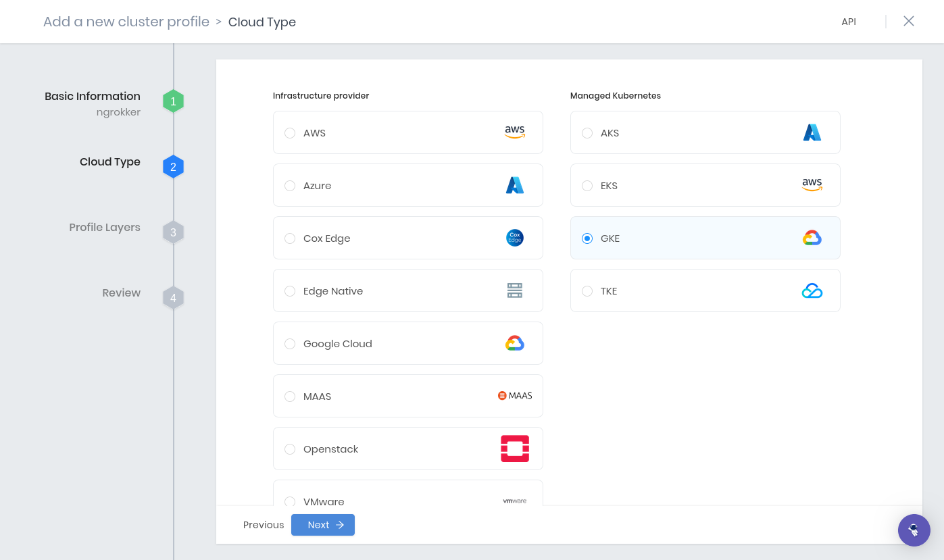Viewport: 944px width, 560px height.
Task: Select the GKE managed Kubernetes option
Action: click(587, 238)
